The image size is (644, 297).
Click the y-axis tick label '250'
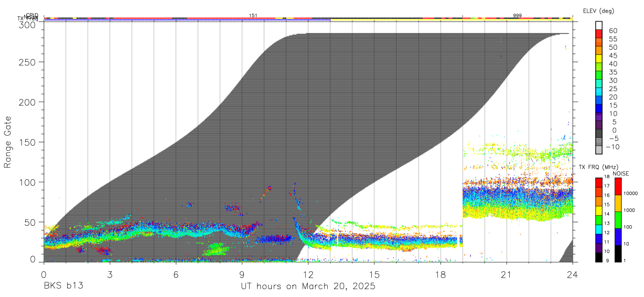(x=26, y=62)
